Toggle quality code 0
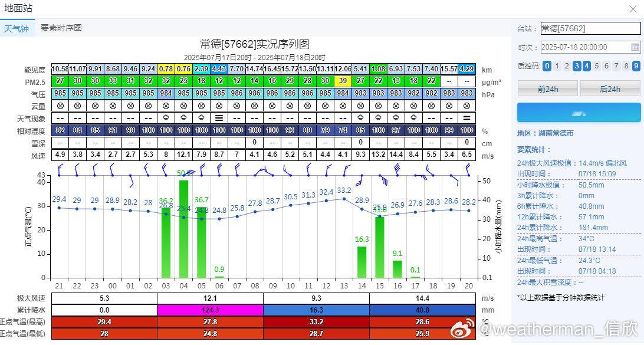The height and width of the screenshot is (345, 644). 547,65
